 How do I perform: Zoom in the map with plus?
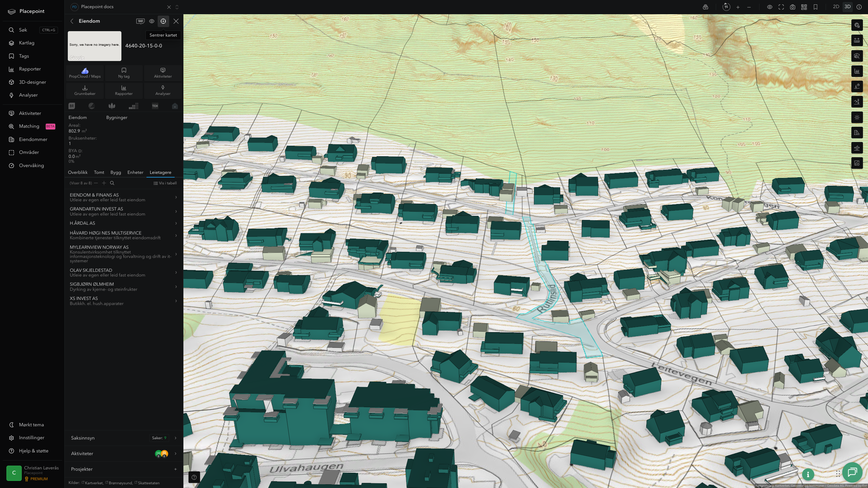click(738, 7)
